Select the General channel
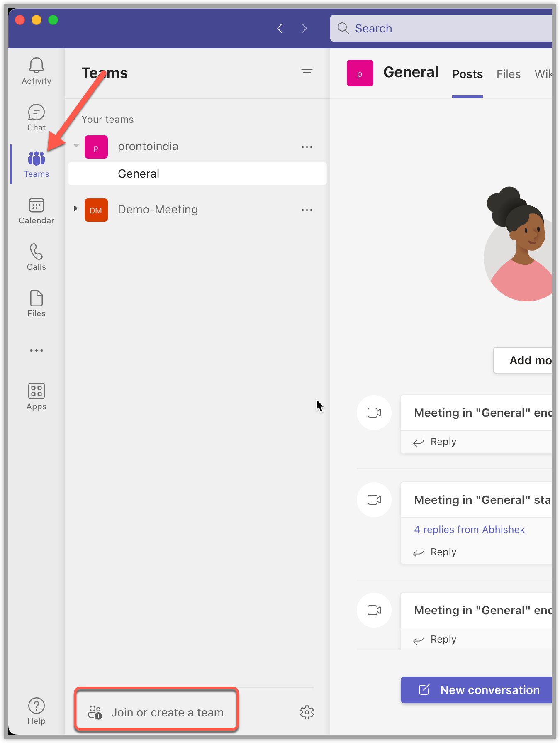This screenshot has height=743, width=560. (x=197, y=174)
